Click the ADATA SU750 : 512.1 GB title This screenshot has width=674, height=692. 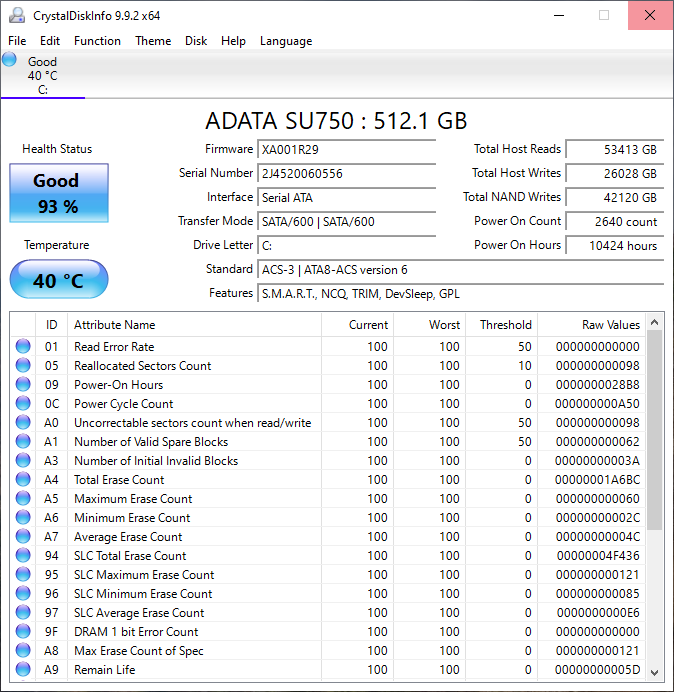coord(336,121)
